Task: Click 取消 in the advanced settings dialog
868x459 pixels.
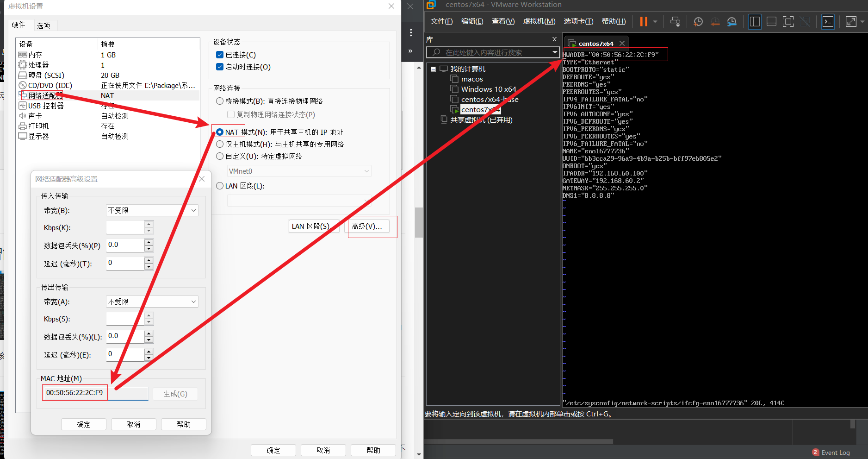Action: (x=134, y=424)
